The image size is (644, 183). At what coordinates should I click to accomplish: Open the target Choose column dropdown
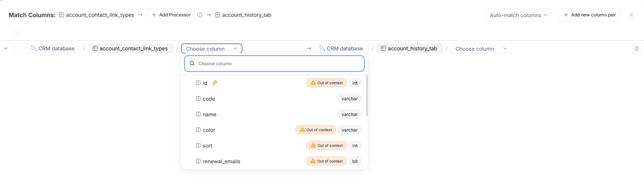tap(481, 48)
